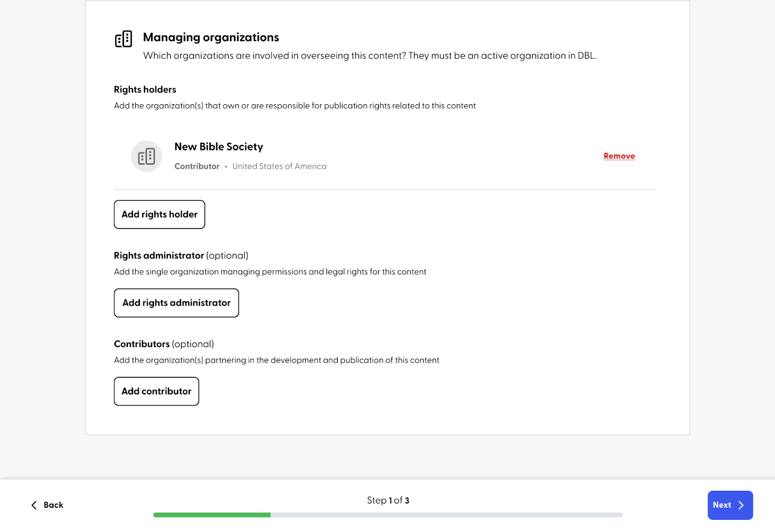Image resolution: width=775 pixels, height=532 pixels.
Task: Click 'Add the organization(s) that own' description
Action: point(294,106)
